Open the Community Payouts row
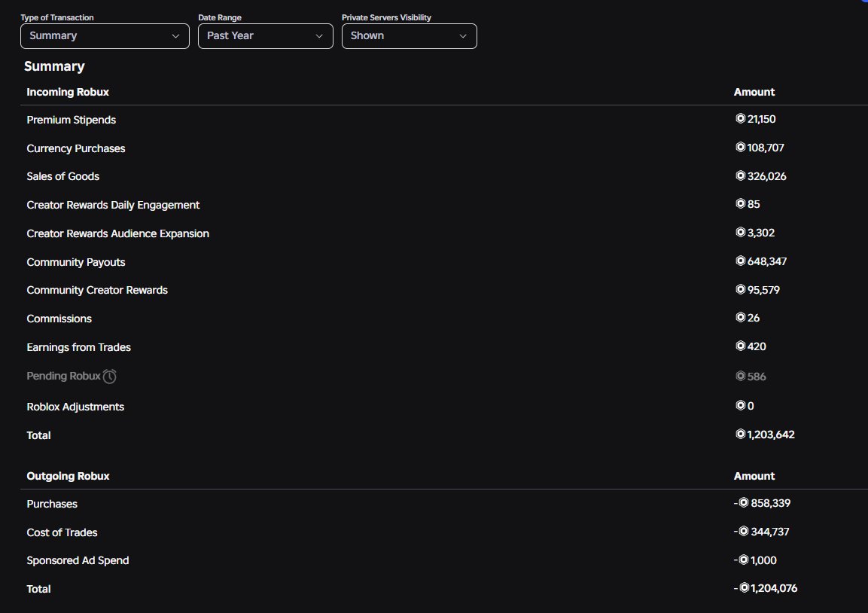This screenshot has height=613, width=868. click(444, 262)
